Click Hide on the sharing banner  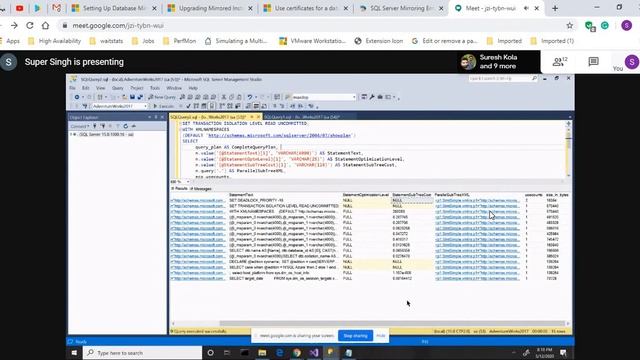point(380,336)
